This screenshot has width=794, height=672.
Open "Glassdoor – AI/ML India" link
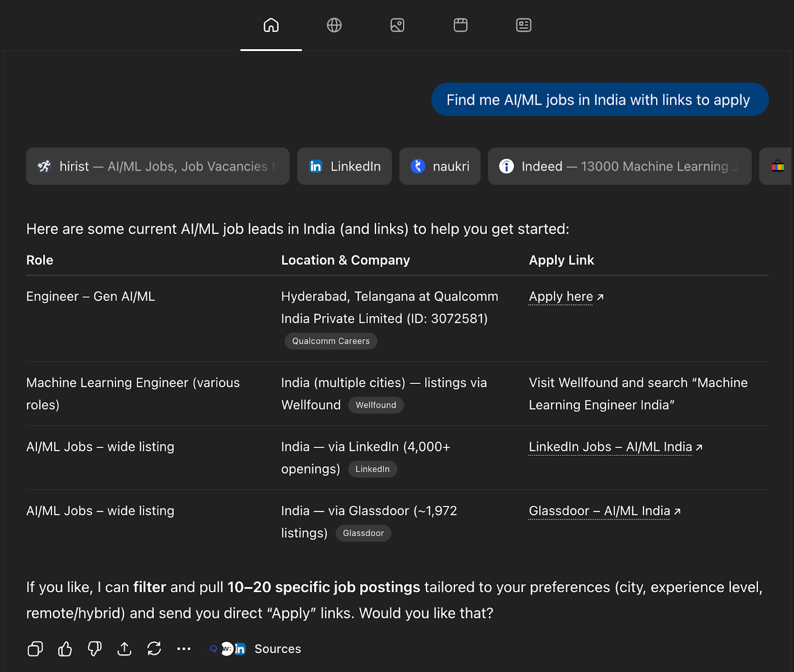click(599, 511)
